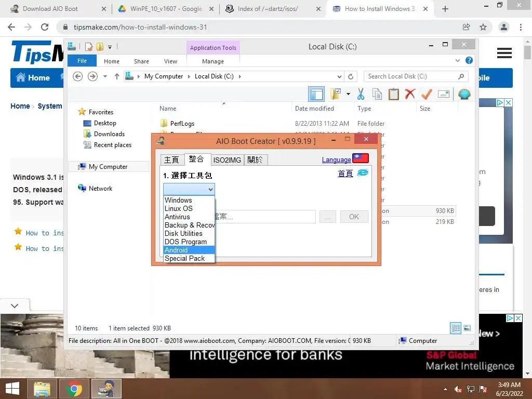The width and height of the screenshot is (532, 399).
Task: Click the globe shell icon in Explorer toolbar
Action: (464, 94)
